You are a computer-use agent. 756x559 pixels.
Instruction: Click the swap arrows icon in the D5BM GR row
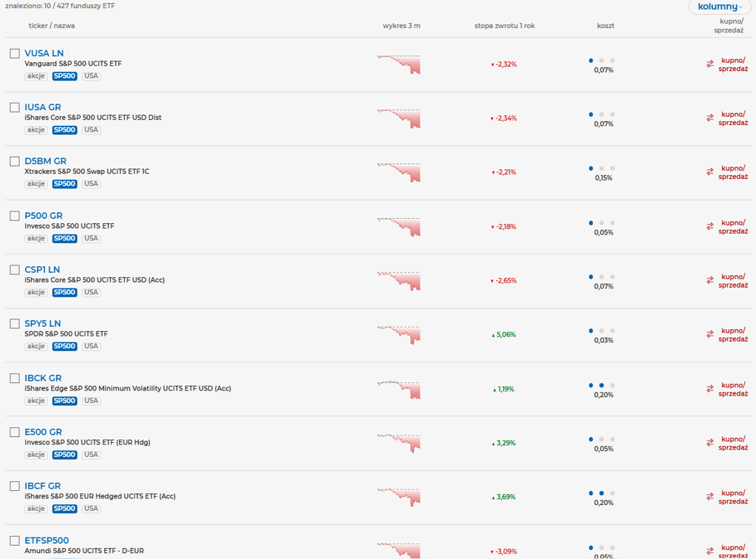[709, 172]
